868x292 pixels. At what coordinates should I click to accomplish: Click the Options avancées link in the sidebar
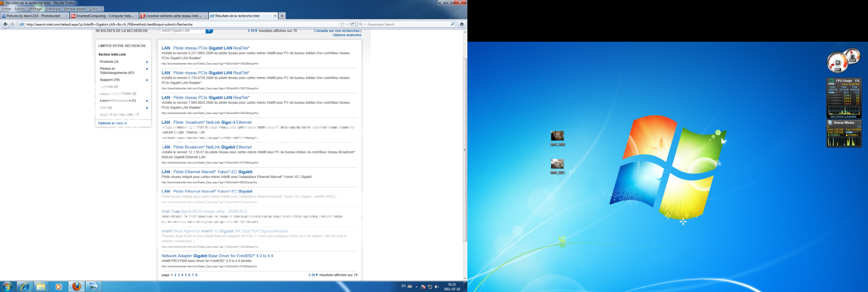(x=112, y=123)
